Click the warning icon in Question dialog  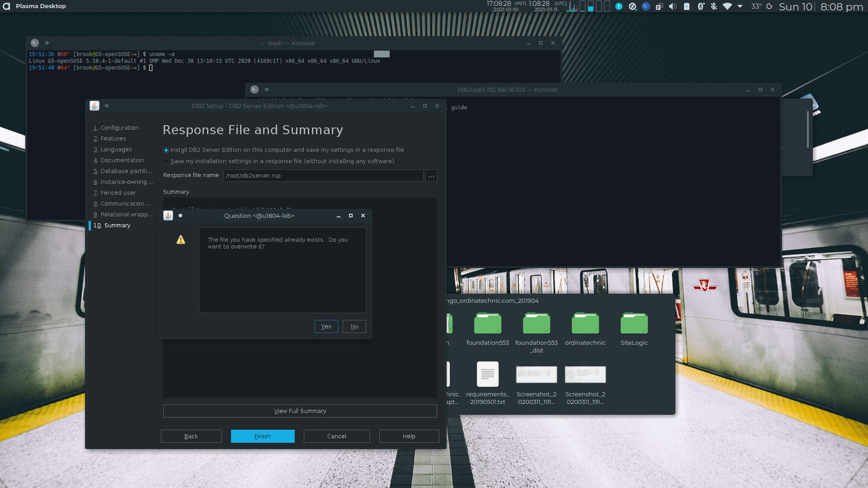[x=181, y=240]
